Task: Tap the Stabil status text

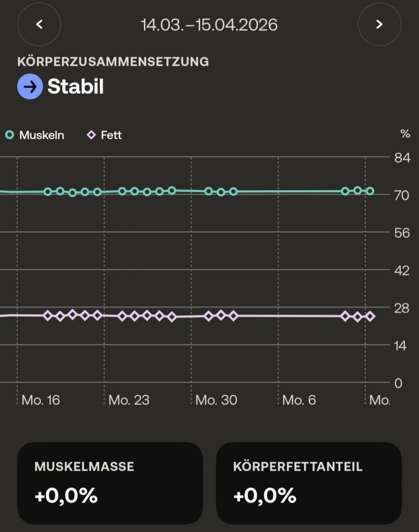Action: coord(75,87)
